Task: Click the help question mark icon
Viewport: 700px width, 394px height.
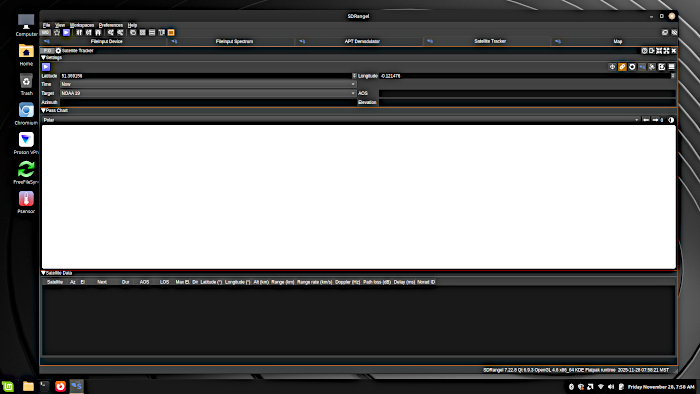Action: pos(644,51)
